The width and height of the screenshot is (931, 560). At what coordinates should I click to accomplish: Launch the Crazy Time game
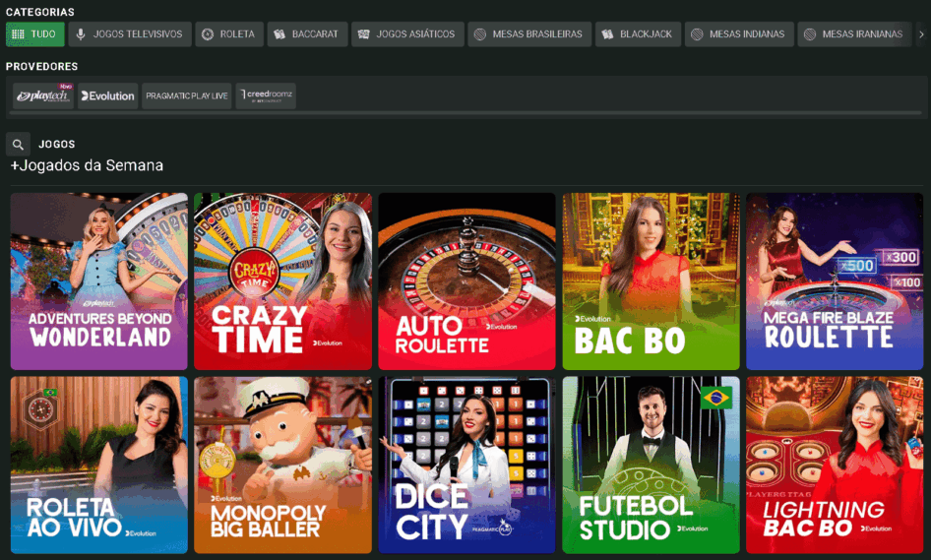coord(282,280)
